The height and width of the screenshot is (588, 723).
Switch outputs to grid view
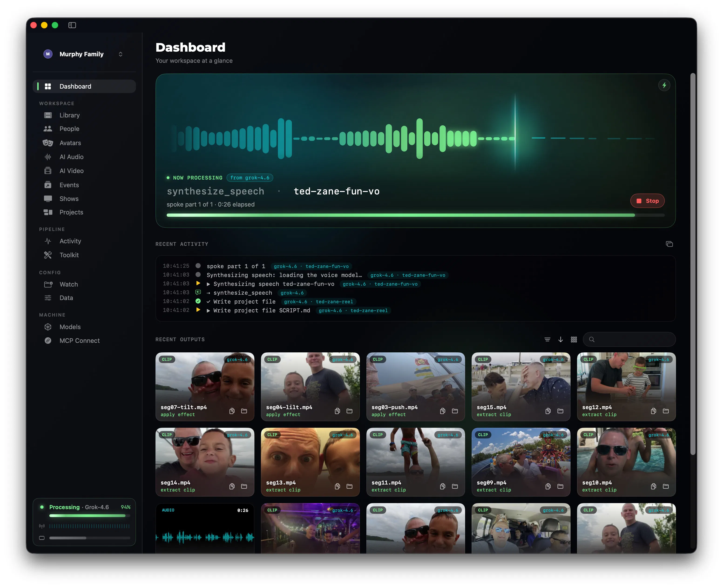574,339
